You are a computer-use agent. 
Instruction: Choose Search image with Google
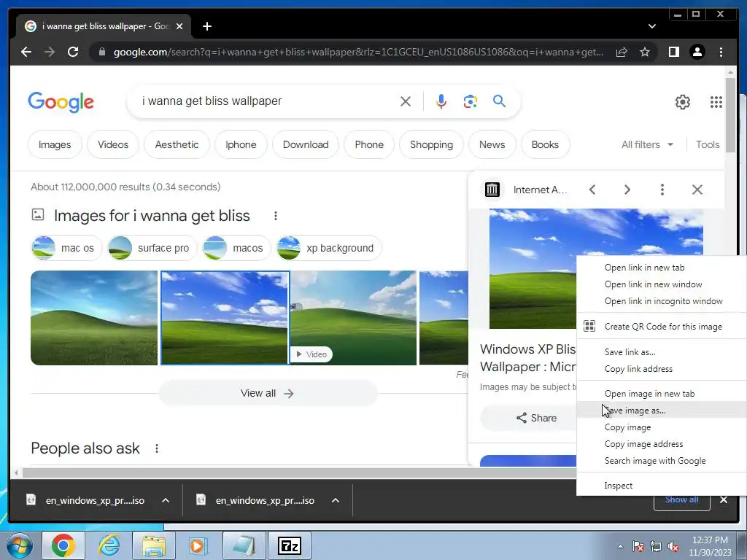click(661, 461)
